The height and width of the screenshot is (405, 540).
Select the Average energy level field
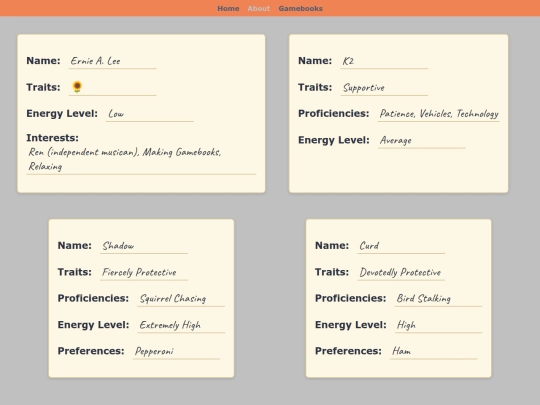click(x=422, y=140)
